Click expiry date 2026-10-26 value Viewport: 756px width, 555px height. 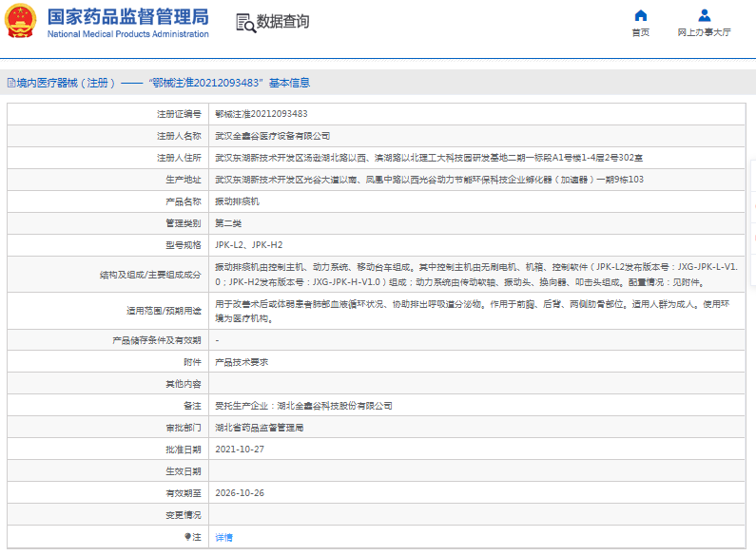pos(239,493)
